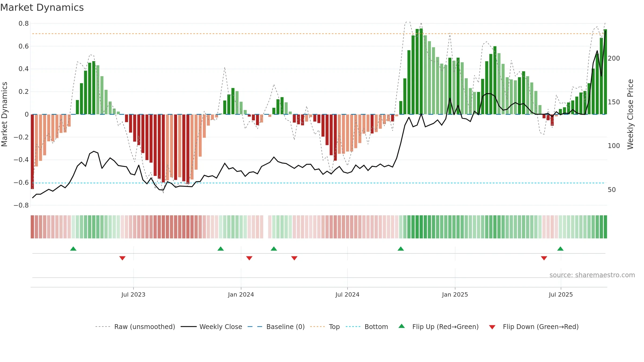Click the orange dashed Top line sample in legend

tap(317, 327)
